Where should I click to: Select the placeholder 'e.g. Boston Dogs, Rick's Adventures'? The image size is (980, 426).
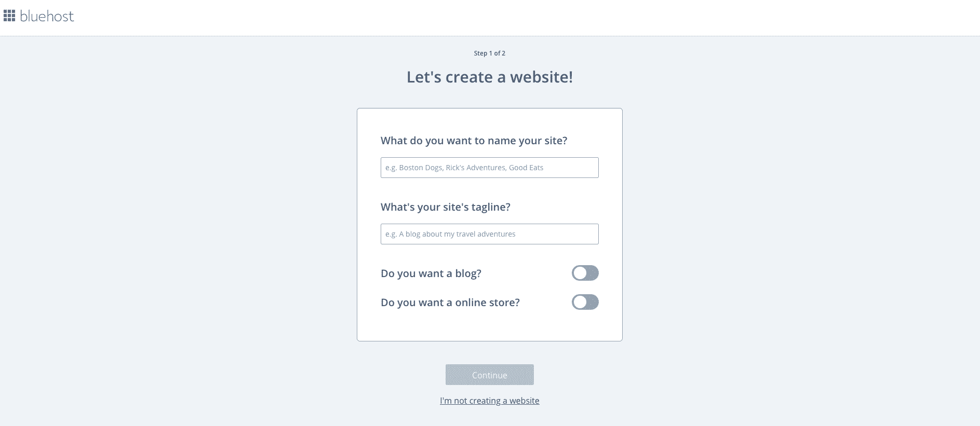point(464,168)
